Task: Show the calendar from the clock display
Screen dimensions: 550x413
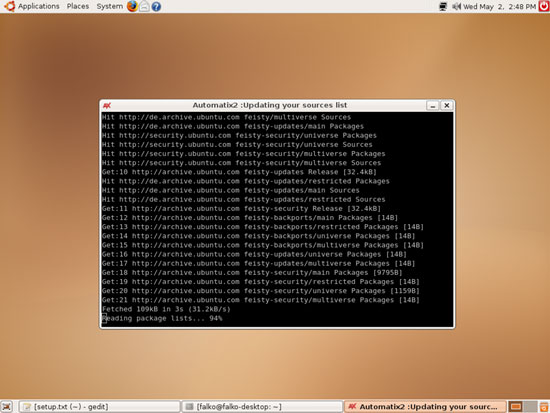Action: tap(499, 6)
